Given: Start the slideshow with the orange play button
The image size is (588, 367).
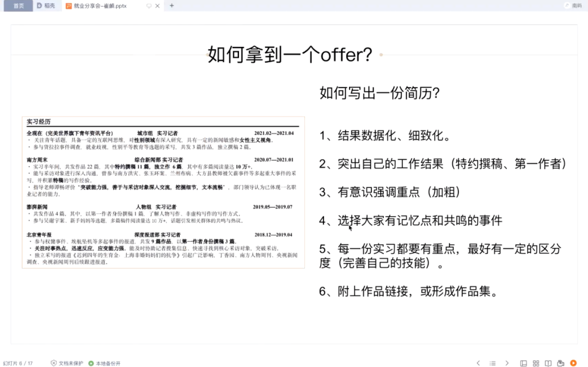Looking at the screenshot, I should (x=574, y=363).
